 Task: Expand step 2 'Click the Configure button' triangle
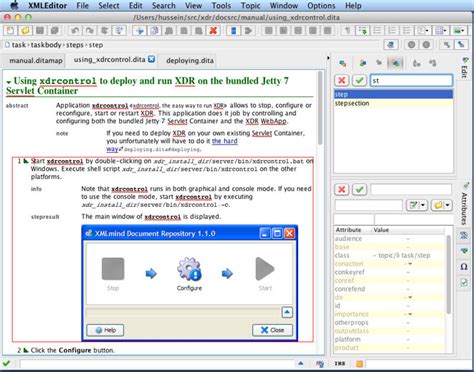coord(26,350)
